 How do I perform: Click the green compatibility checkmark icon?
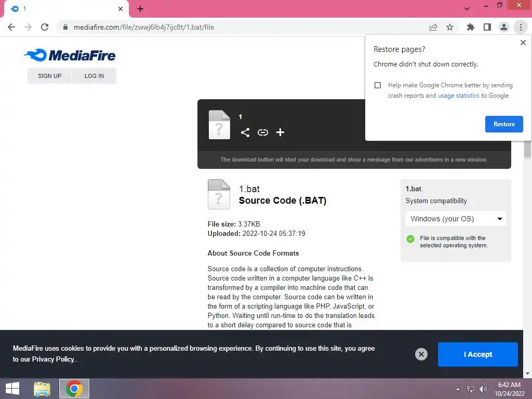[410, 239]
